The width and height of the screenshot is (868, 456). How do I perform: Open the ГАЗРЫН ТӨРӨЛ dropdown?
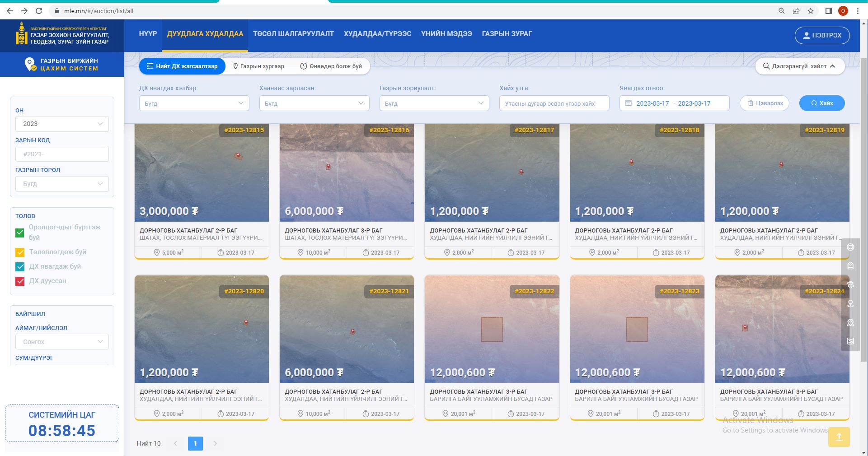(x=62, y=184)
